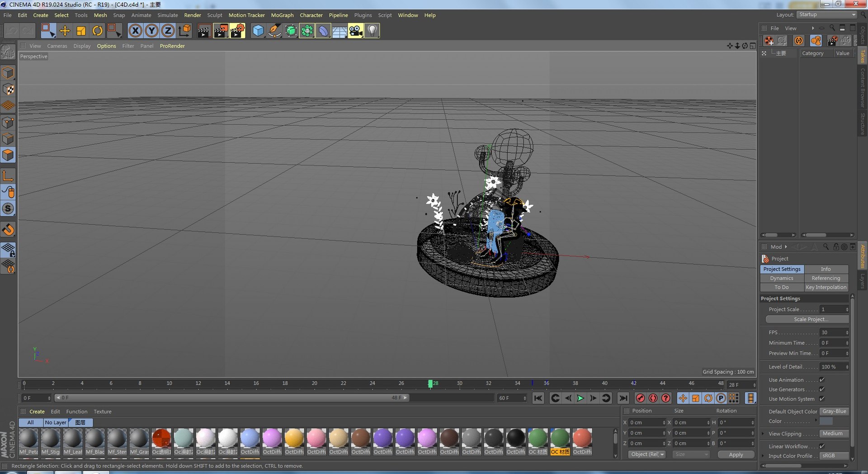Click the orange magnet icon in sidebar
This screenshot has height=474, width=868.
click(x=8, y=230)
